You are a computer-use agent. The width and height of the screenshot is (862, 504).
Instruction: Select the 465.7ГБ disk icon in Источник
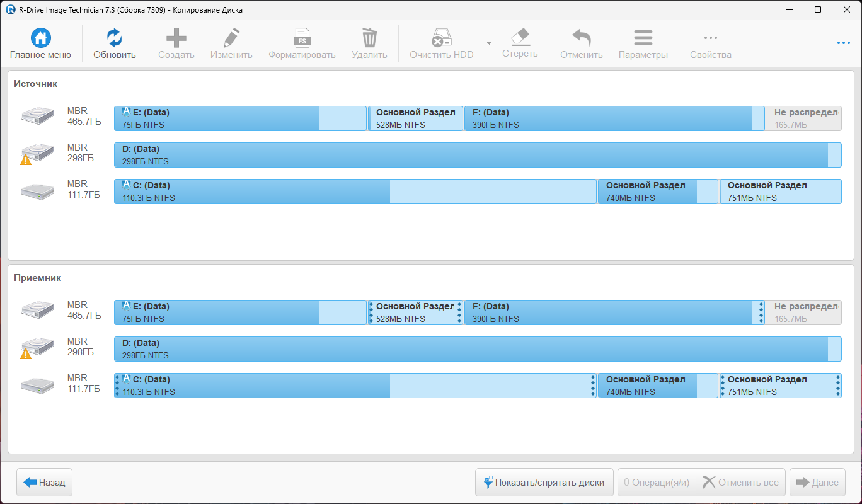click(x=38, y=117)
